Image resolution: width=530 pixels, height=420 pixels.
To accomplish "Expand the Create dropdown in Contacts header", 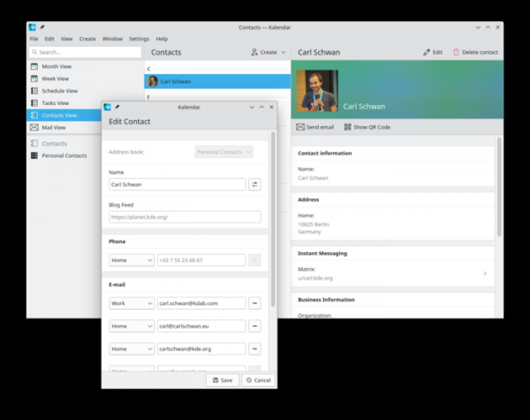I will [268, 53].
